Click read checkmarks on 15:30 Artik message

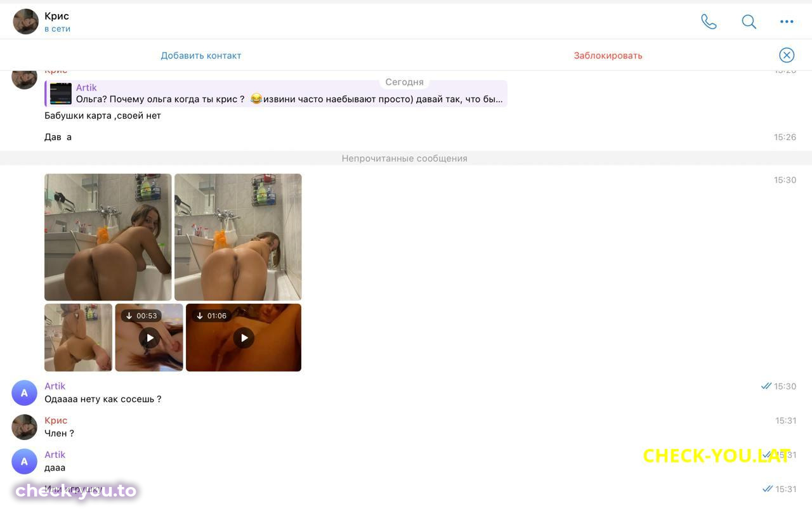coord(766,386)
